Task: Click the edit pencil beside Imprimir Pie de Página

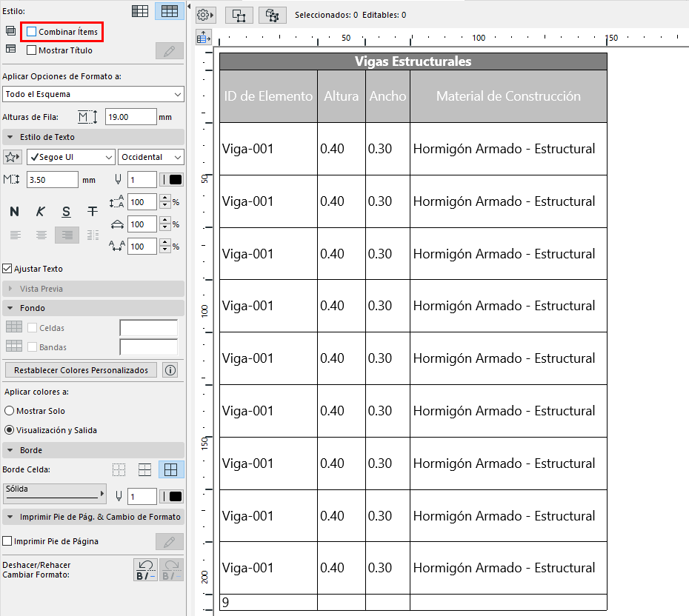Action: [169, 542]
